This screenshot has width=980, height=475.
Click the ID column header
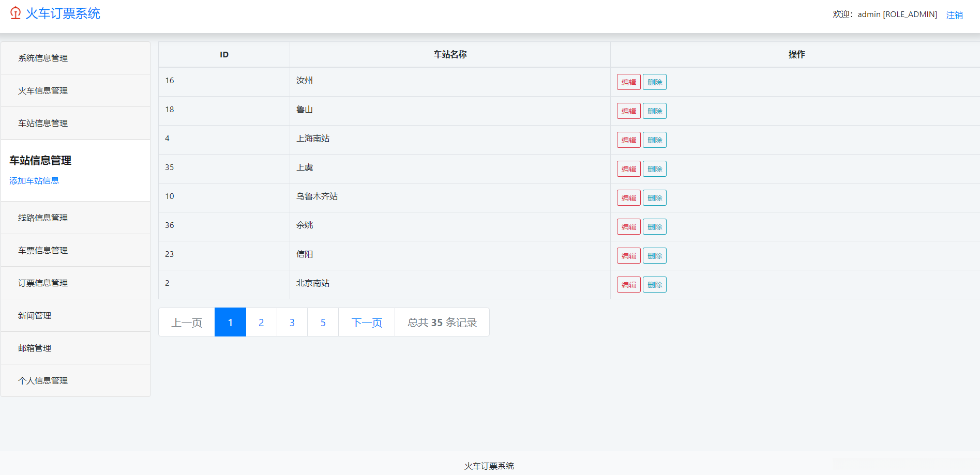pyautogui.click(x=224, y=54)
